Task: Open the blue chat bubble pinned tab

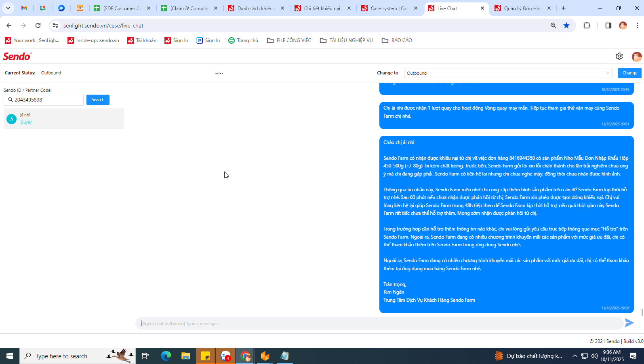Action: tap(61, 8)
